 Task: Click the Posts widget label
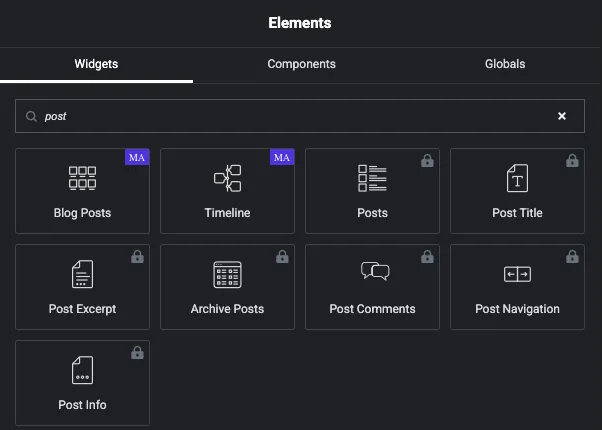(x=372, y=213)
